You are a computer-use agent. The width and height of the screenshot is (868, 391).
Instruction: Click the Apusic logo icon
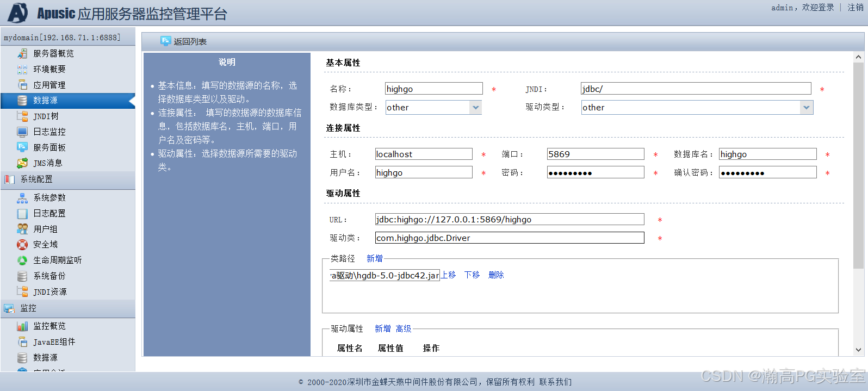[18, 13]
